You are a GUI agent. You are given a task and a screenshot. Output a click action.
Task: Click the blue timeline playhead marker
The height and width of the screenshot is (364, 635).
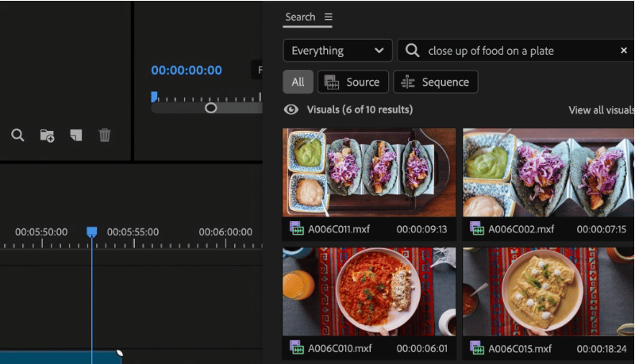click(91, 232)
